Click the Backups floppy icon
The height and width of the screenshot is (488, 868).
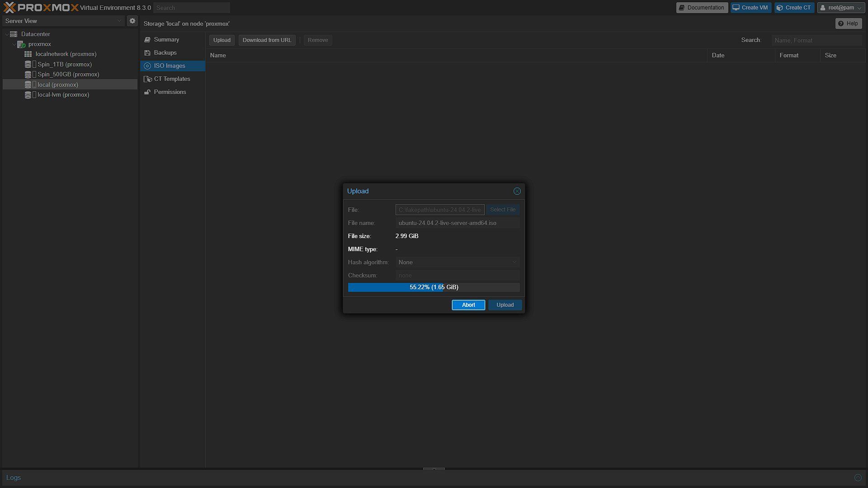[x=147, y=53]
